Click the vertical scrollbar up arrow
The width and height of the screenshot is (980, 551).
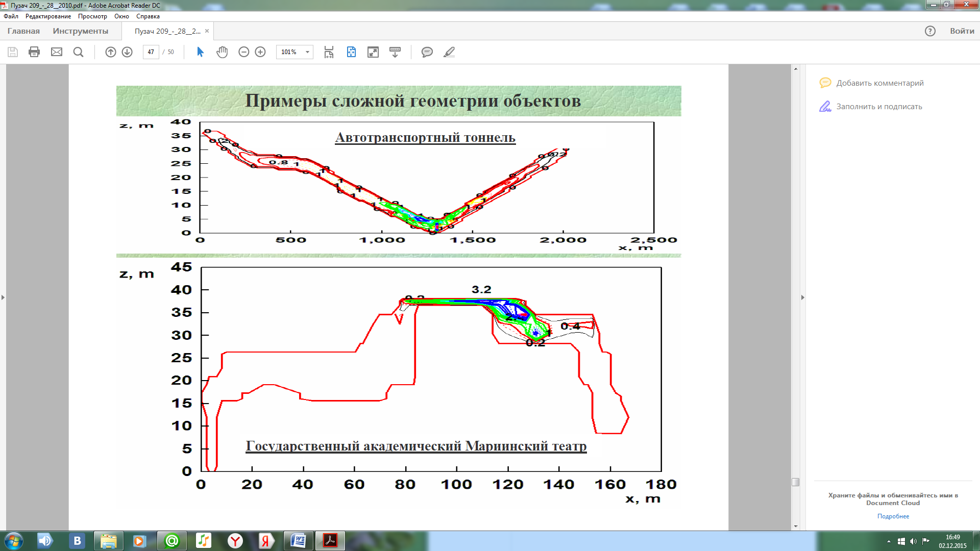(x=795, y=68)
